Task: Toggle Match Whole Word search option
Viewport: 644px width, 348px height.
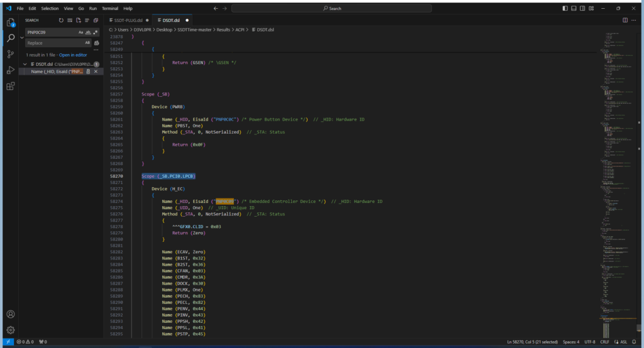Action: pyautogui.click(x=87, y=31)
